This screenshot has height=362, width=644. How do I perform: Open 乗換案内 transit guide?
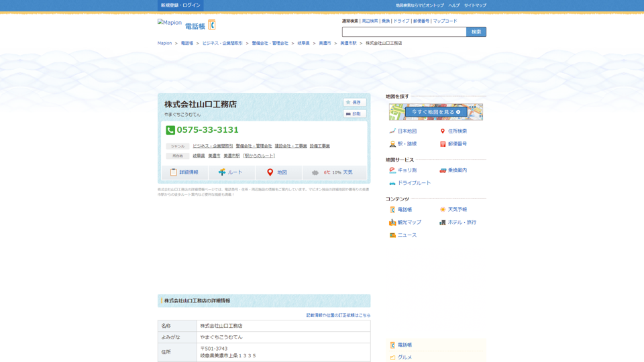pyautogui.click(x=457, y=170)
